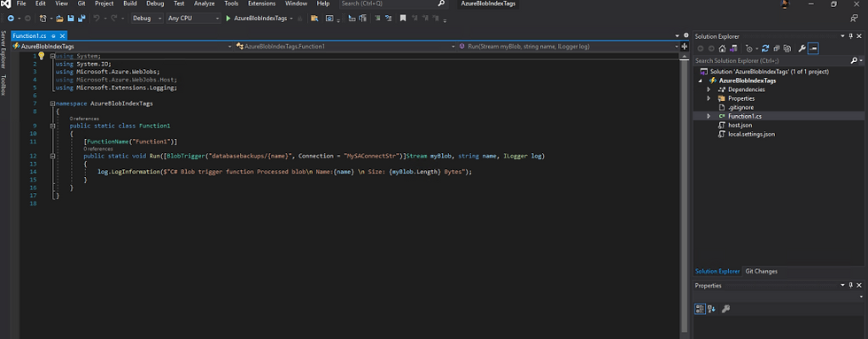Image resolution: width=868 pixels, height=339 pixels.
Task: Click the pin icon on the Function1.cs tab
Action: (53, 36)
